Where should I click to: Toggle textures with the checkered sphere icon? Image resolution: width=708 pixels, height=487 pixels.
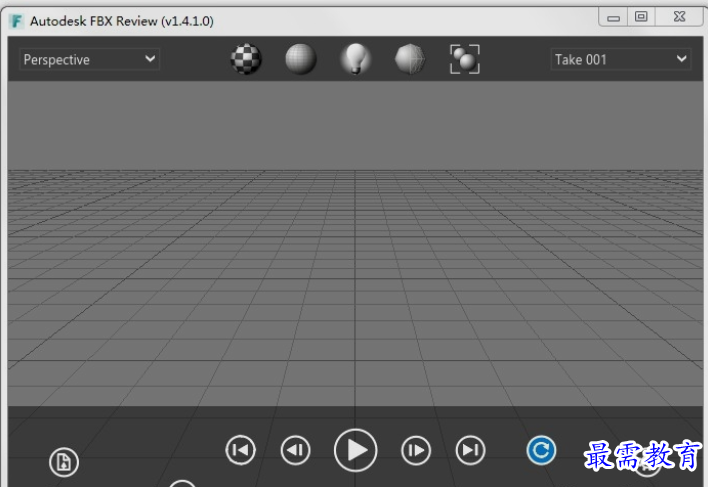click(x=246, y=60)
